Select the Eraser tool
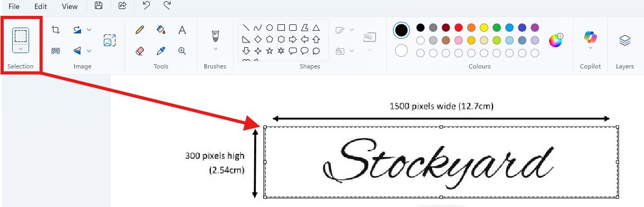The image size is (644, 207). 140,51
